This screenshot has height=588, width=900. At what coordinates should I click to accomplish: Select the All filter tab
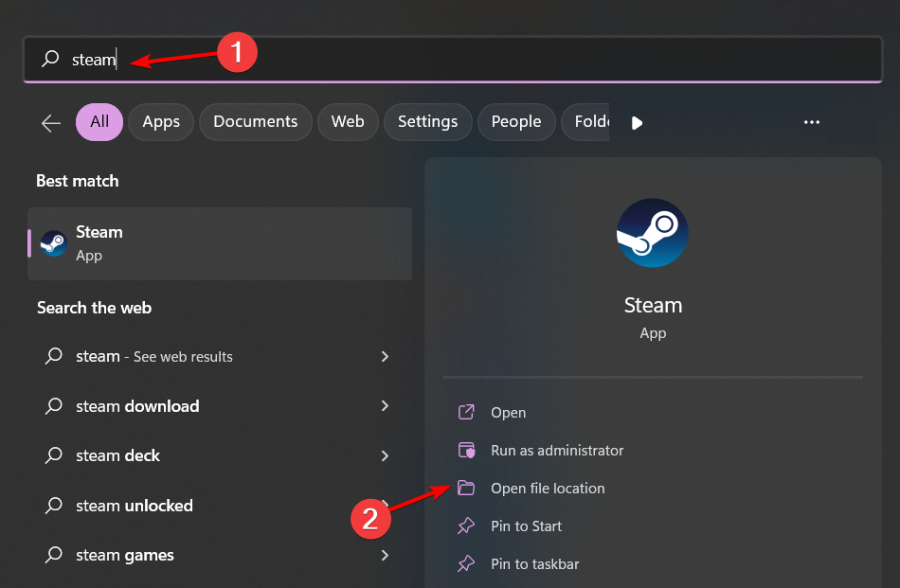99,121
